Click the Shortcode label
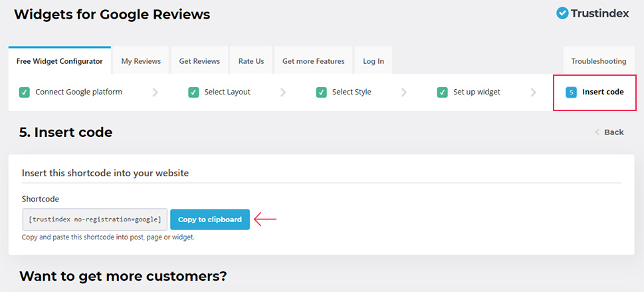This screenshot has width=644, height=292. click(x=41, y=199)
